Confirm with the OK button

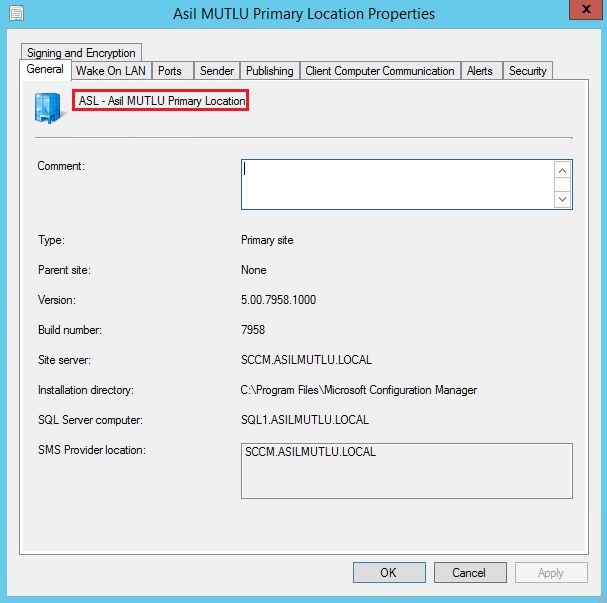(389, 572)
